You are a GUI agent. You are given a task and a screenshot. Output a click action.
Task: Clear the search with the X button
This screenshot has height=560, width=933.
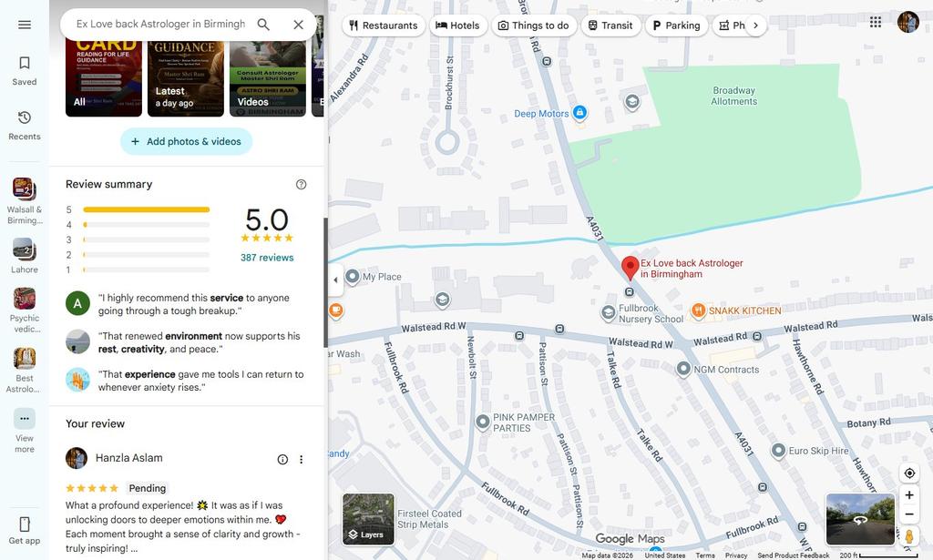click(x=298, y=25)
